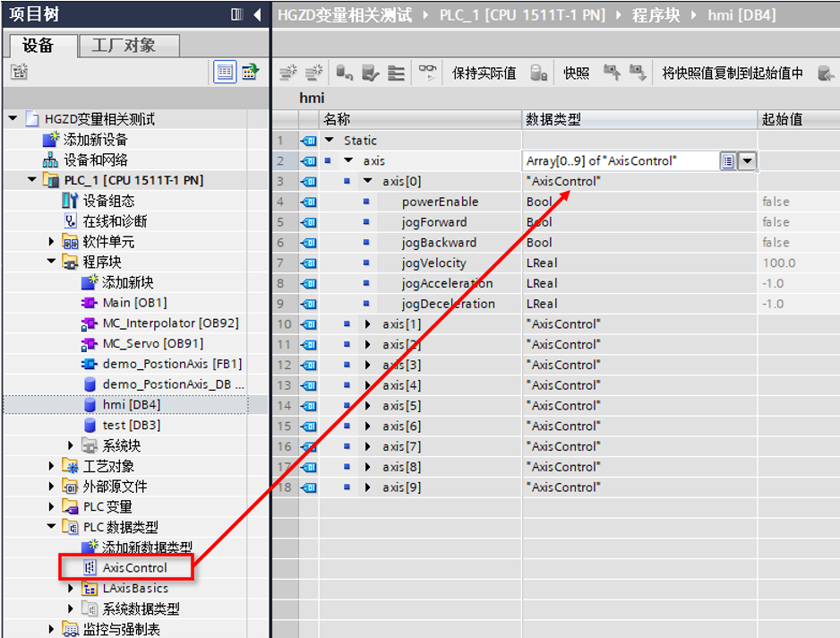Expand the 软件单元 tree node
Image resolution: width=840 pixels, height=638 pixels.
(x=52, y=242)
